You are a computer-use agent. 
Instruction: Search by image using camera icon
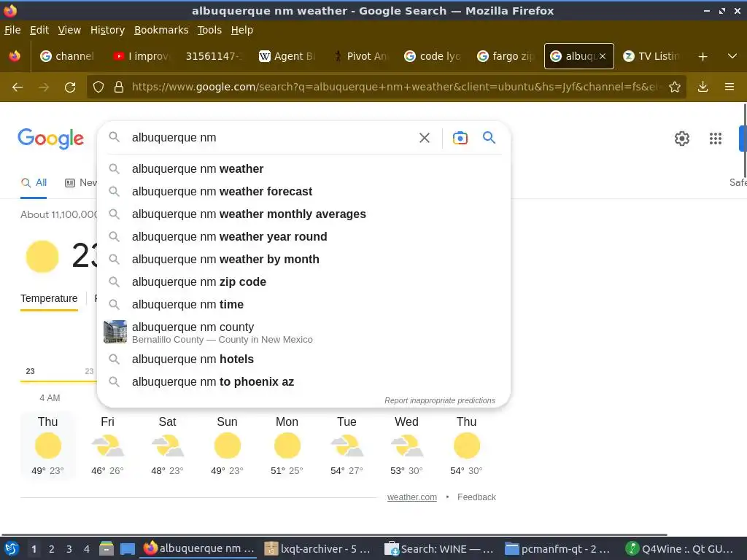(460, 138)
